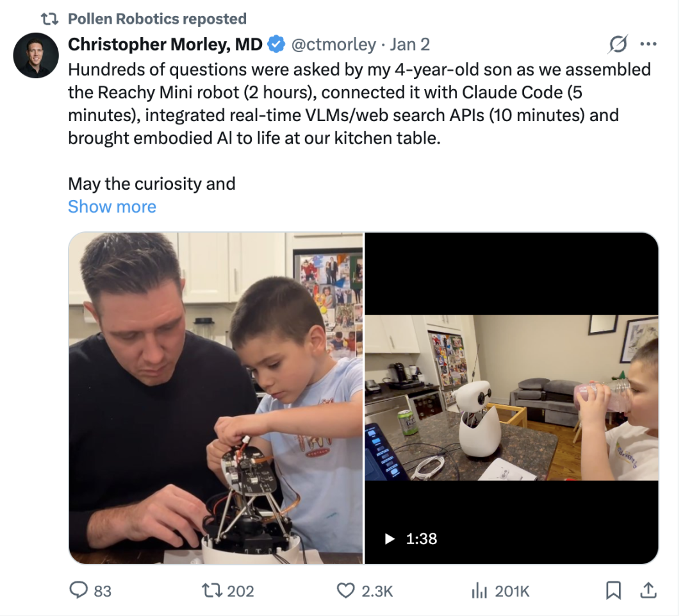The image size is (692, 616).
Task: Open the Jan 2 timestamp link
Action: (x=410, y=44)
